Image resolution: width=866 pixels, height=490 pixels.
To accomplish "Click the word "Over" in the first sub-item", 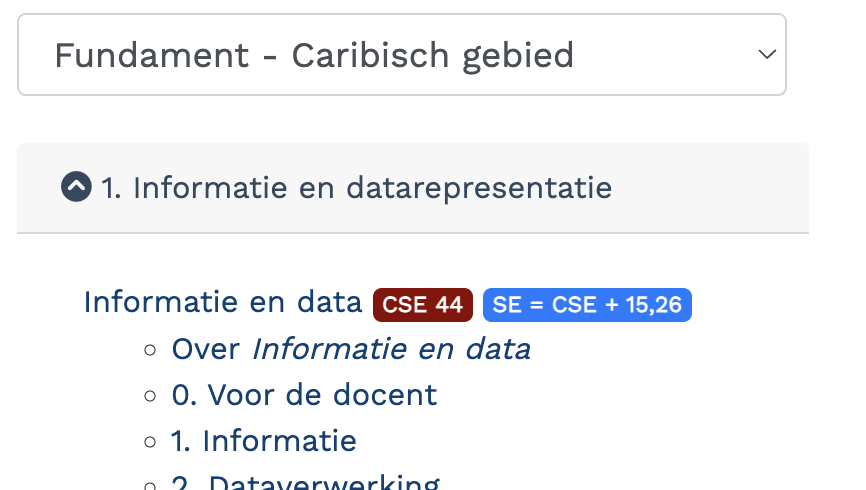I will tap(206, 349).
